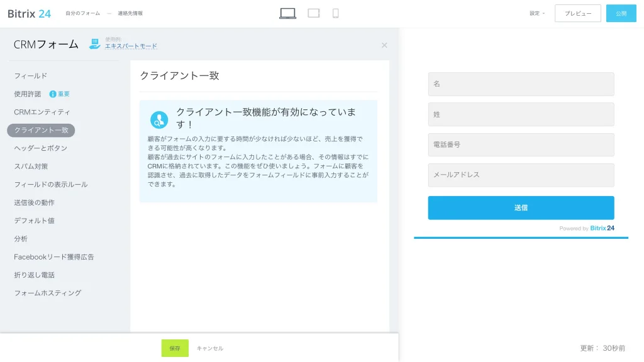Click the blue info icon beside 使用許諾

(53, 94)
